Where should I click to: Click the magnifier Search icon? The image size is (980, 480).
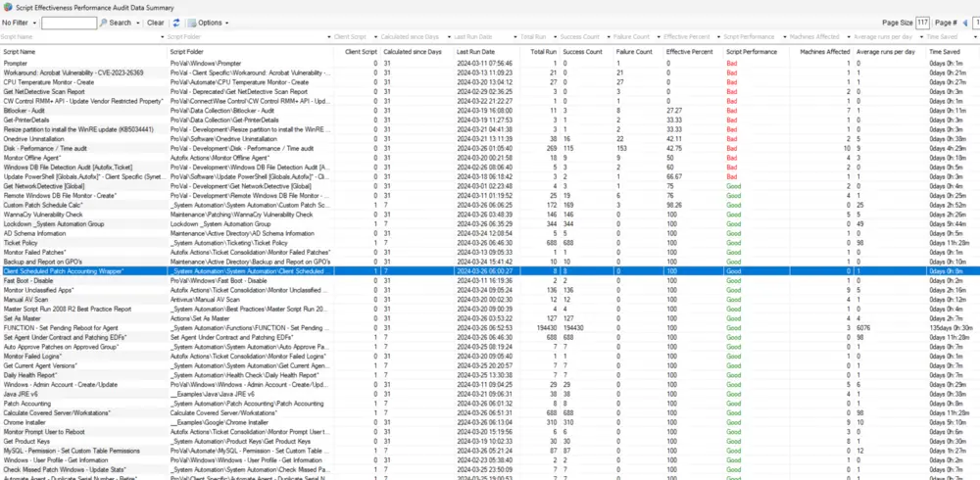coord(103,23)
